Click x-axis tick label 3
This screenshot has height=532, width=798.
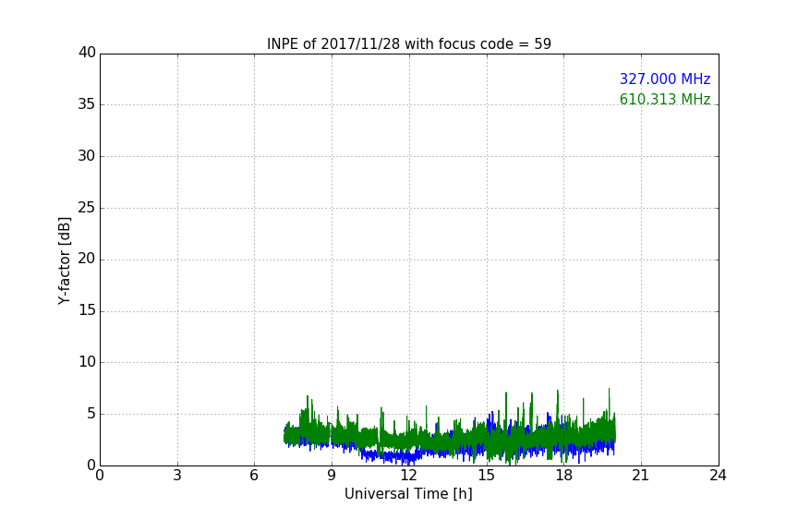click(177, 476)
